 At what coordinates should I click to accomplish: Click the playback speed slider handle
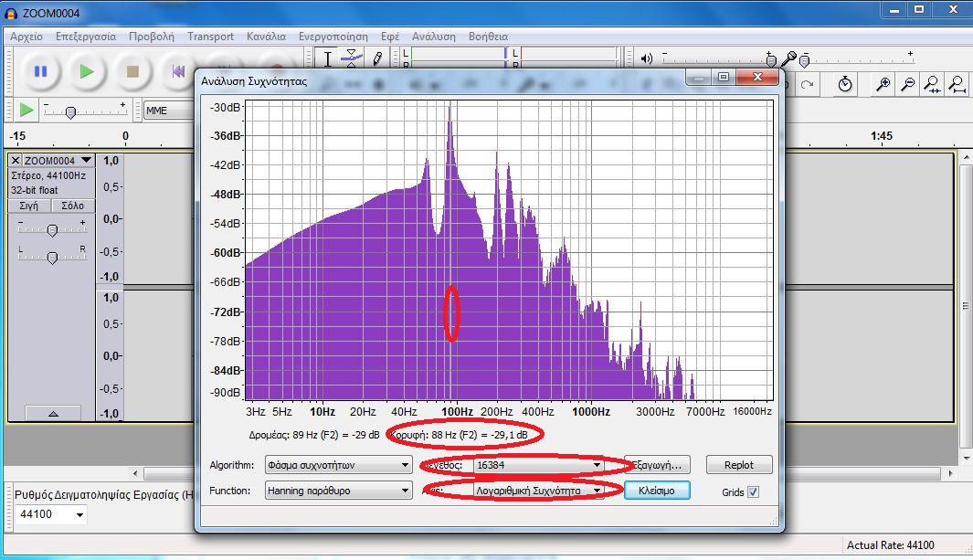coord(70,113)
